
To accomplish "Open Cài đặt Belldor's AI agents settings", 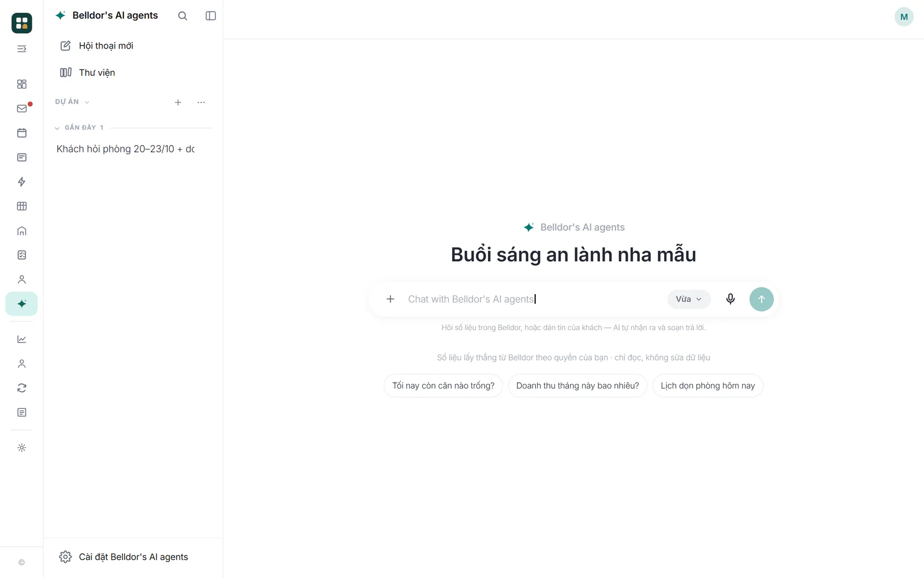I will pos(124,557).
